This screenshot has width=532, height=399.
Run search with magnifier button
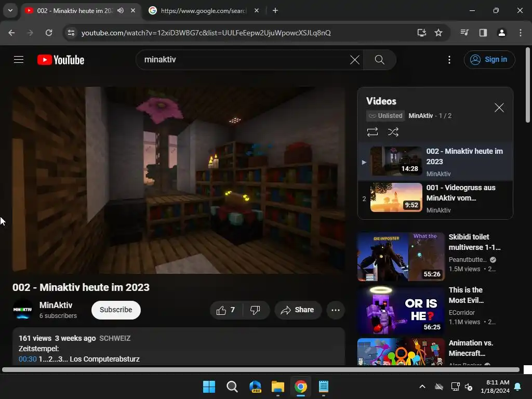379,60
